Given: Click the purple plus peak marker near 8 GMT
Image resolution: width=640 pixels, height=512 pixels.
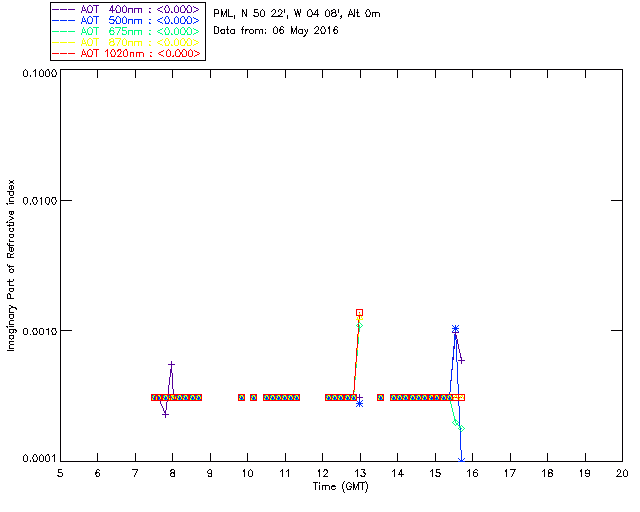Looking at the screenshot, I should click(x=172, y=364).
